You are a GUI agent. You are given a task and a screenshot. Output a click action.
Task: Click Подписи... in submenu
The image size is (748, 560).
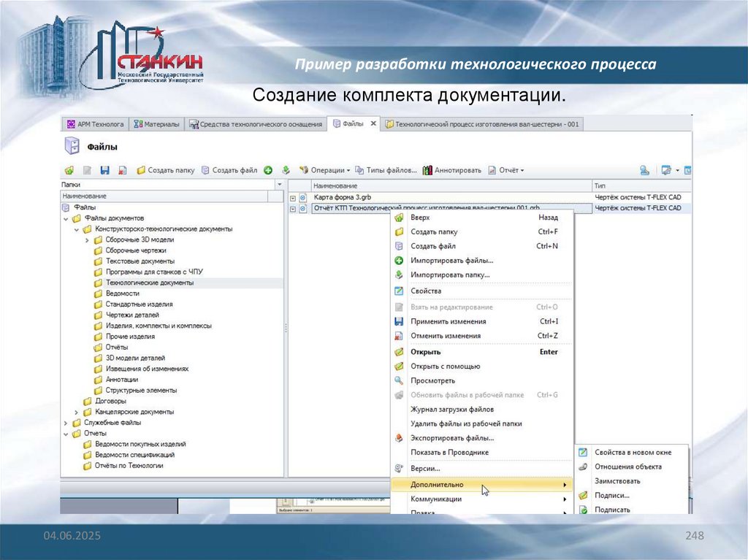click(x=611, y=495)
